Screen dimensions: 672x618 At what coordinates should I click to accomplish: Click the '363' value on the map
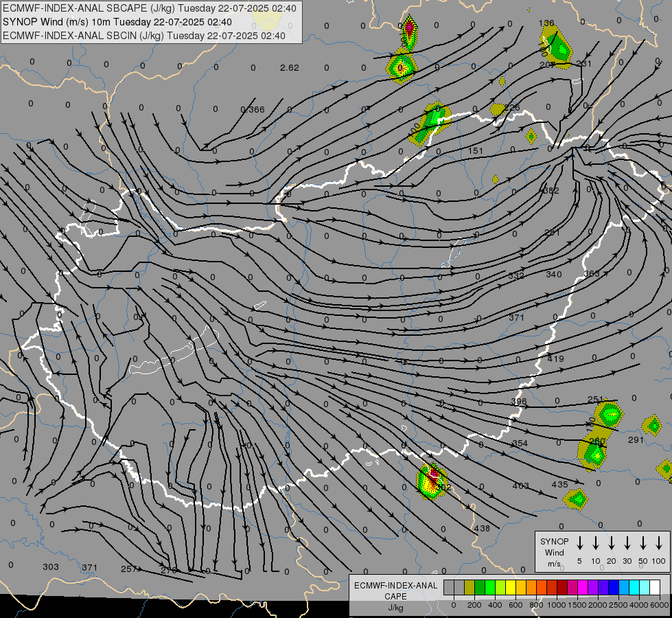[x=592, y=273]
